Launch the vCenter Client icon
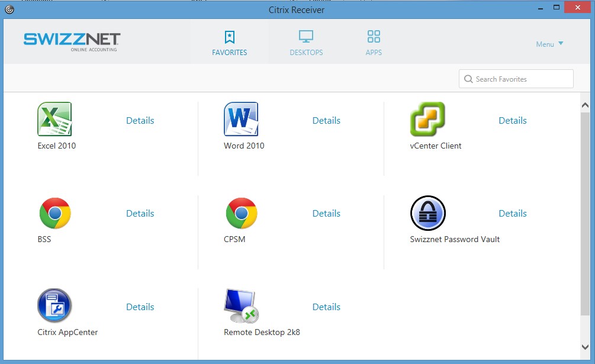The width and height of the screenshot is (595, 364). tap(427, 119)
